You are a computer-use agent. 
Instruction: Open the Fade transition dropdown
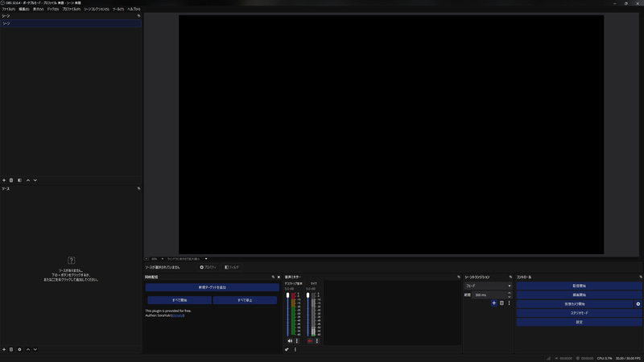(x=489, y=286)
